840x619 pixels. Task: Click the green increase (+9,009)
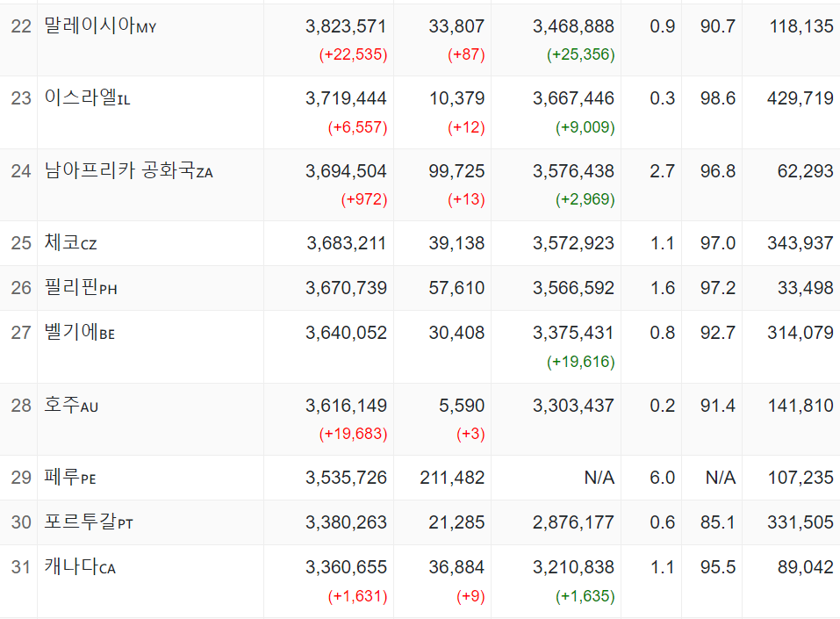click(585, 127)
